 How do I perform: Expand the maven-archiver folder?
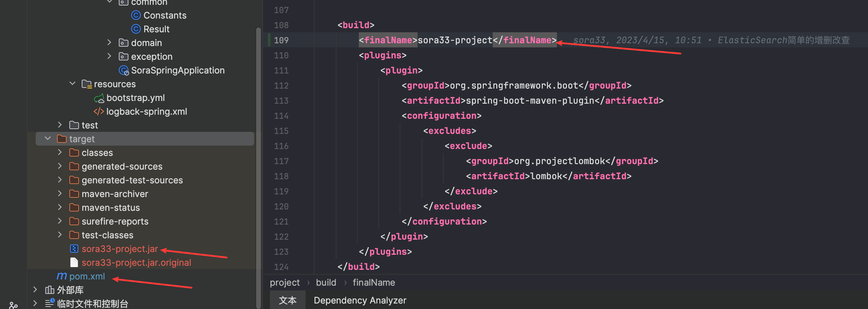click(60, 193)
